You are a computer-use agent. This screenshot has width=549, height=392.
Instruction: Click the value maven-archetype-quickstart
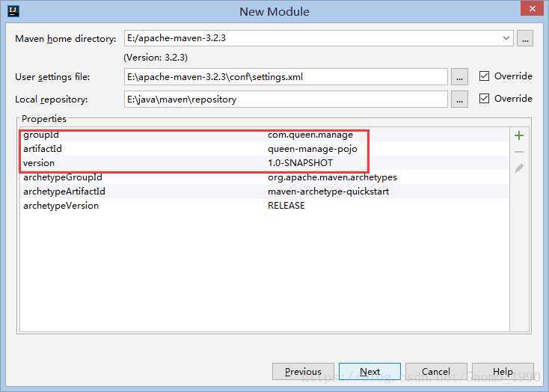[328, 192]
